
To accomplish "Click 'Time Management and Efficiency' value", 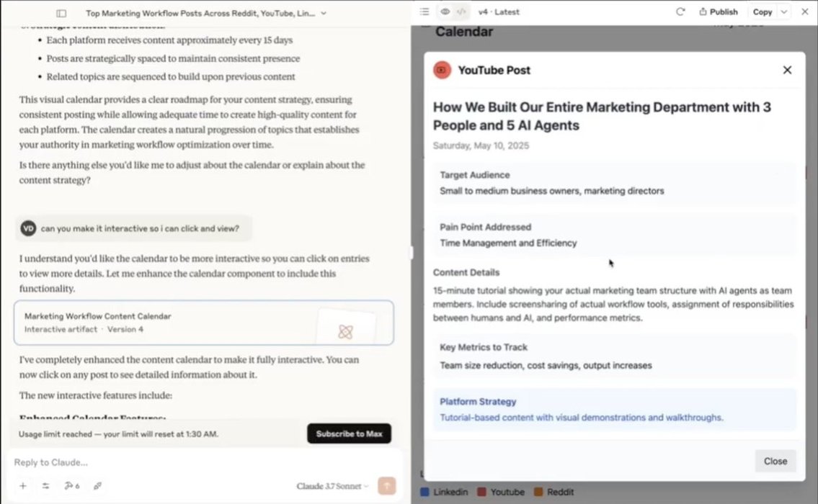I will pos(508,243).
